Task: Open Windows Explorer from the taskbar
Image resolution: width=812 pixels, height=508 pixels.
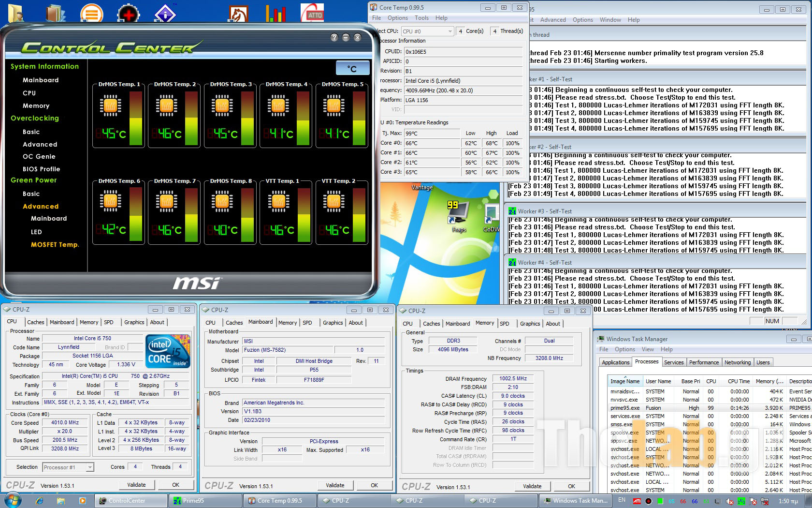Action: (x=61, y=501)
